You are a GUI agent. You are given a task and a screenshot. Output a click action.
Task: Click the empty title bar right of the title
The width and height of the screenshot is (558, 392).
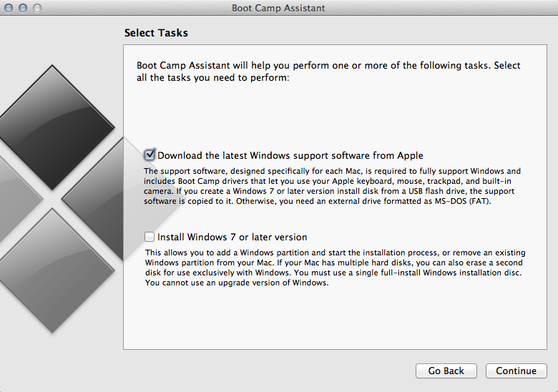444,9
